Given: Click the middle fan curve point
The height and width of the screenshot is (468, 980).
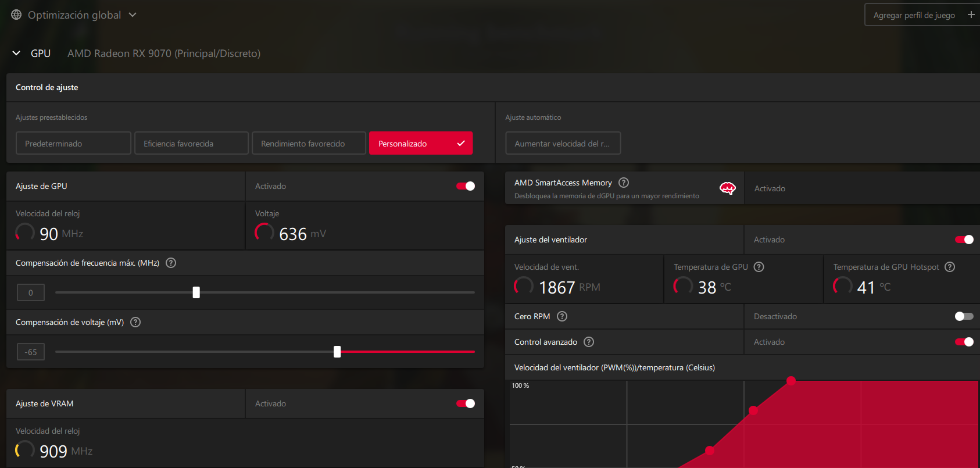Looking at the screenshot, I should (x=753, y=410).
